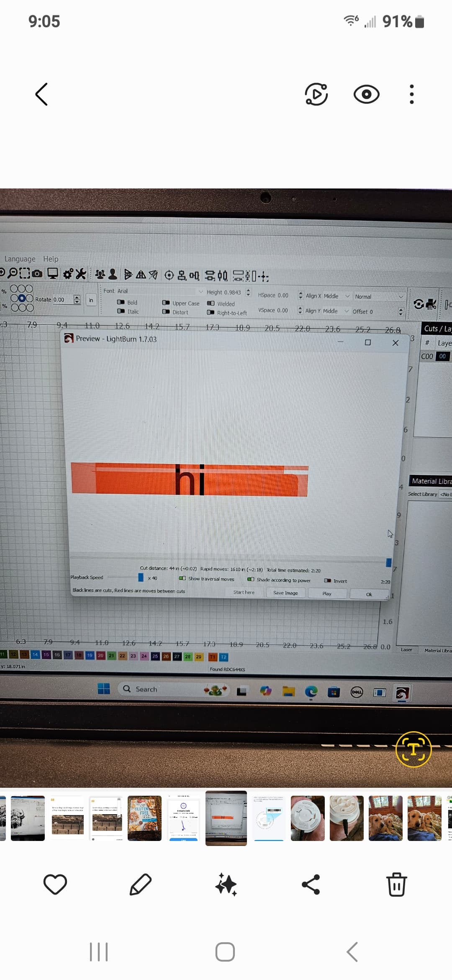Click the frame selection dashed-square icon
This screenshot has width=452, height=980.
(25, 274)
